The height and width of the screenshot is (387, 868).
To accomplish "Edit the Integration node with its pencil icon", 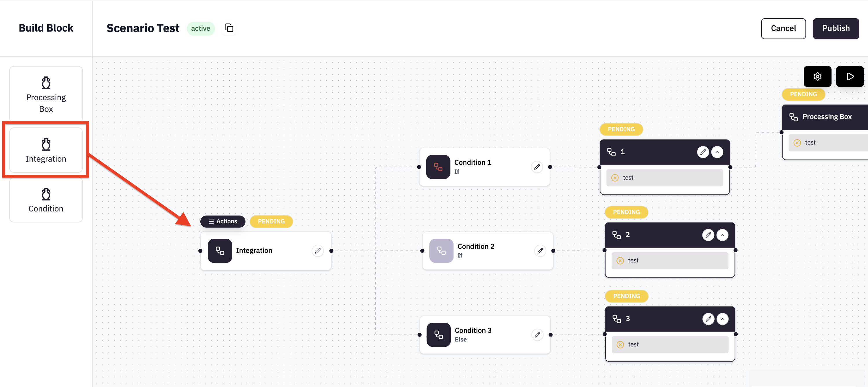I will click(x=317, y=251).
